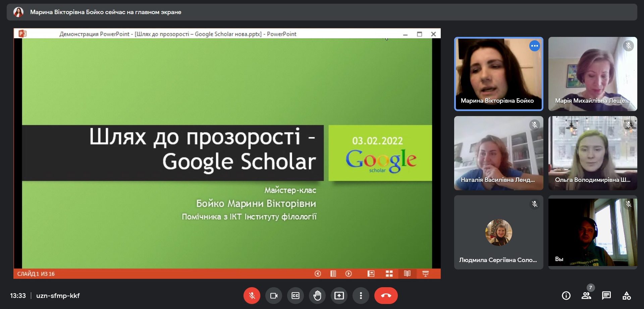Unmute the microphone in the call bar
The image size is (644, 309).
252,296
